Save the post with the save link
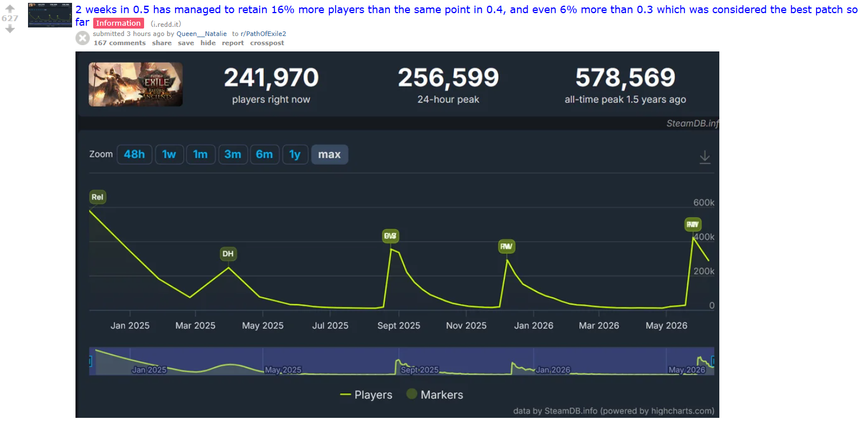The width and height of the screenshot is (868, 423). click(x=186, y=43)
